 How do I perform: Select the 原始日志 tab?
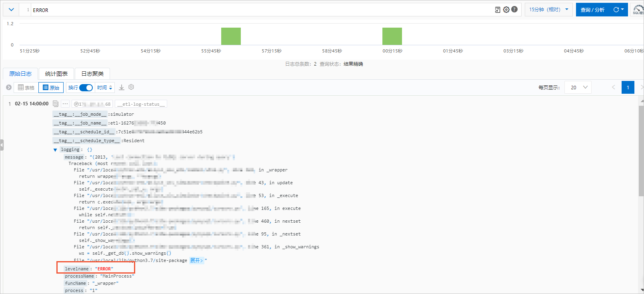20,74
